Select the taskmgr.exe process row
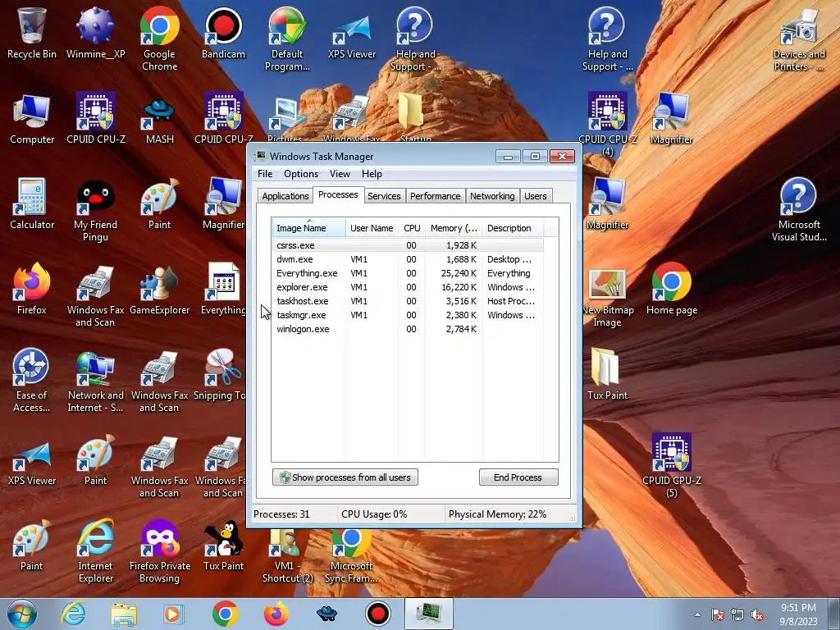This screenshot has width=840, height=630. (x=408, y=315)
